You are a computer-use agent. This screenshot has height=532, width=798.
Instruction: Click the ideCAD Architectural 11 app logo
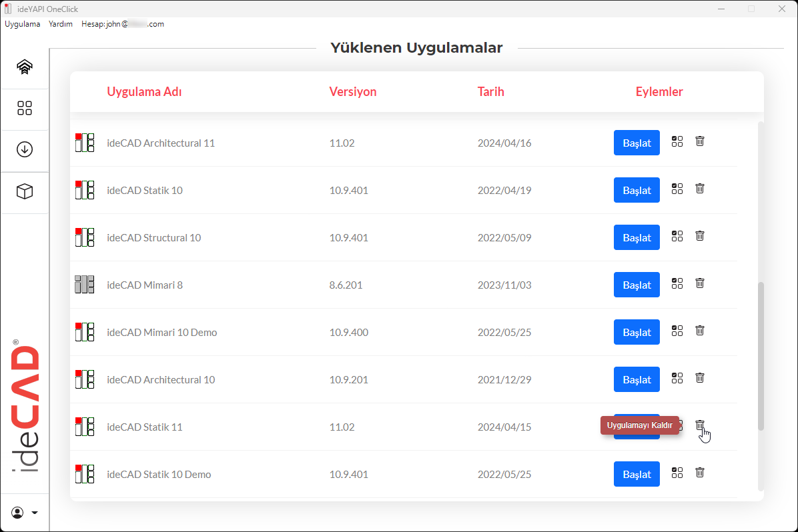click(x=85, y=143)
